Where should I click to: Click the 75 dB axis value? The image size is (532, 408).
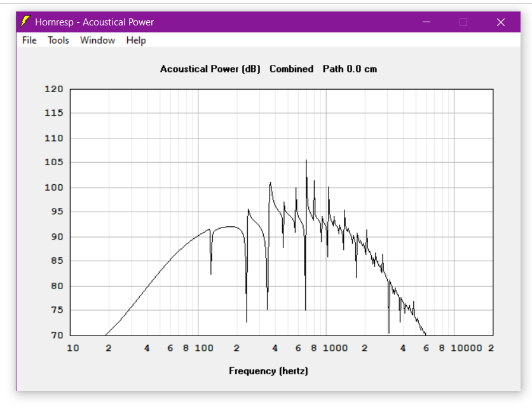[x=57, y=310]
